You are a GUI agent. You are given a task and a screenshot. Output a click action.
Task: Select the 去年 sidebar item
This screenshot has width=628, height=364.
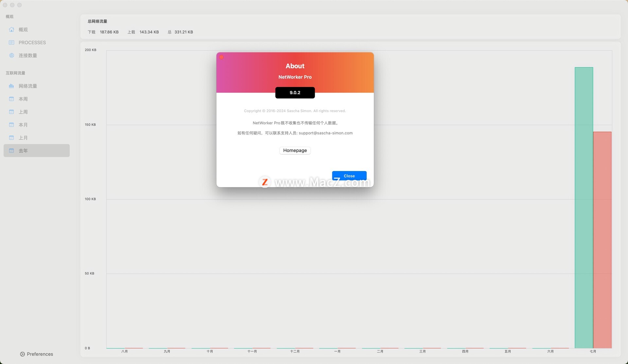[36, 150]
